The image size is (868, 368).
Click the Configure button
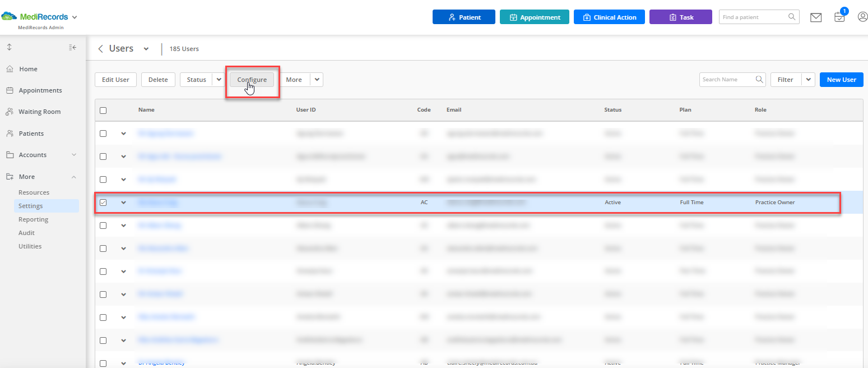click(252, 80)
